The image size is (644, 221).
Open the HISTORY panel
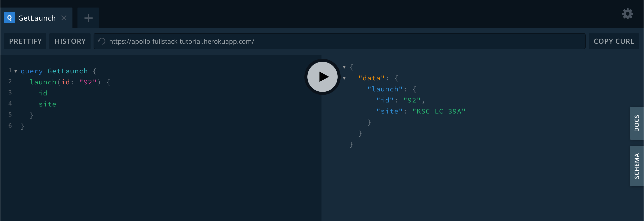pyautogui.click(x=70, y=41)
